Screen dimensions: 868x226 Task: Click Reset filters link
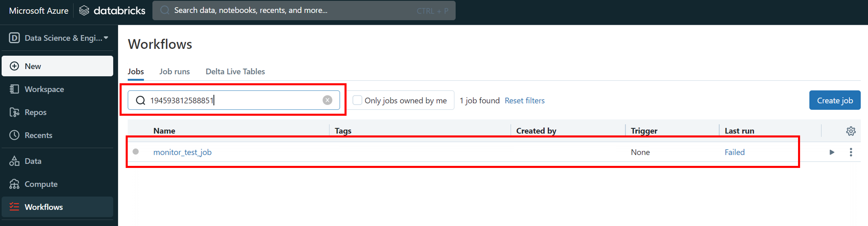[x=524, y=101]
